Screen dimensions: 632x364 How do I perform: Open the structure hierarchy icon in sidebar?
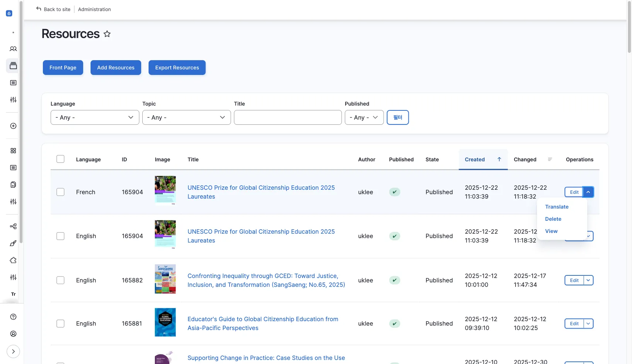point(13,226)
